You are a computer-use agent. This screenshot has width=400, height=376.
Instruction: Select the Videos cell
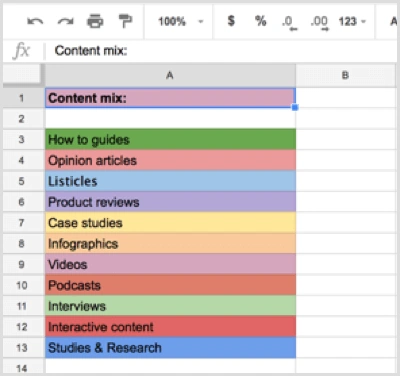(x=170, y=264)
